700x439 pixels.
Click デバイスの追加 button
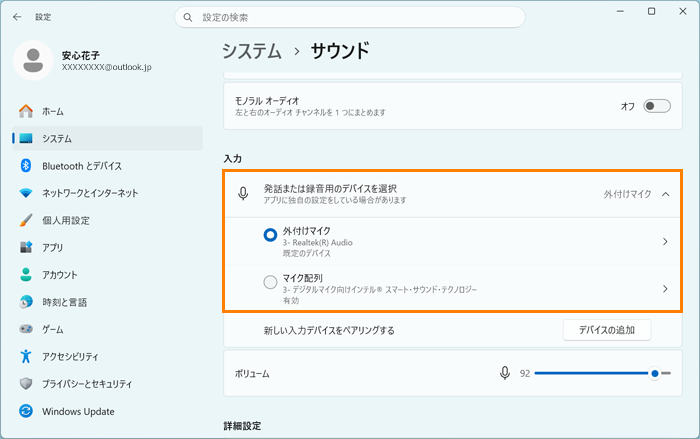[x=607, y=330]
